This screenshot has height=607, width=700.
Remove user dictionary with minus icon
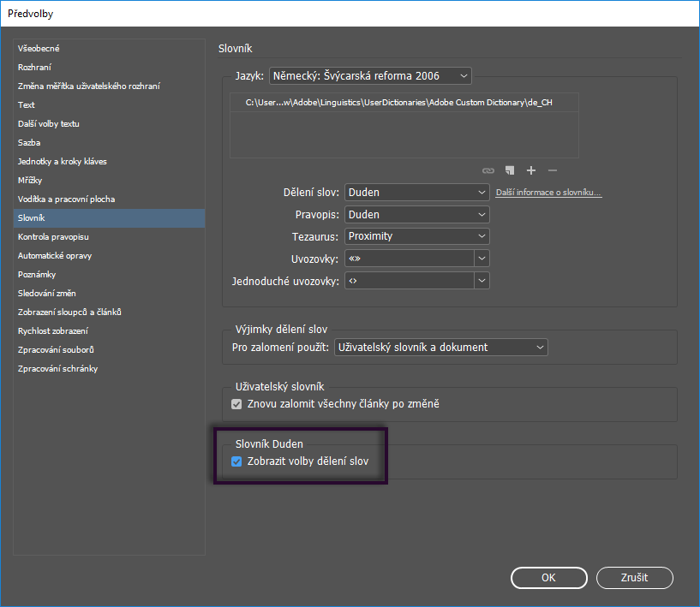pyautogui.click(x=553, y=170)
